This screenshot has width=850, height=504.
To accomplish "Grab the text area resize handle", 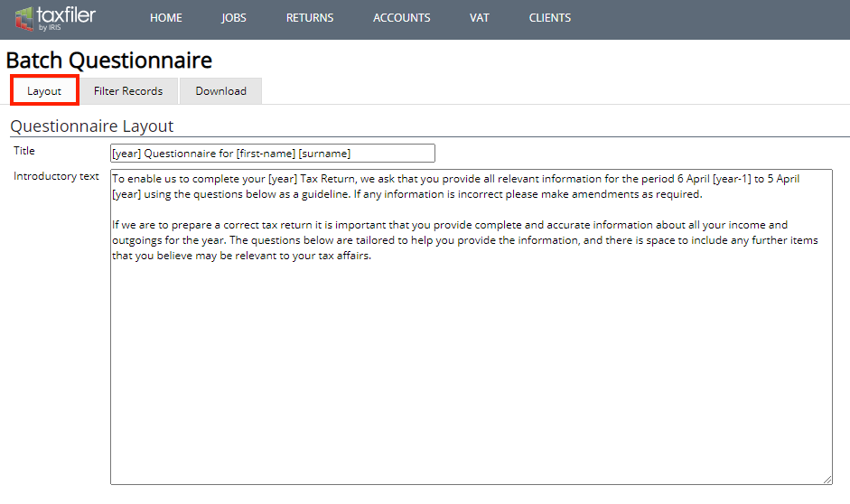I will point(827,480).
